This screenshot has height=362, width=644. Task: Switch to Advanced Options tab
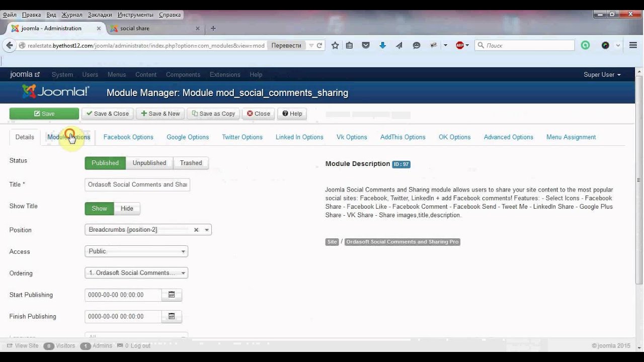coord(509,137)
